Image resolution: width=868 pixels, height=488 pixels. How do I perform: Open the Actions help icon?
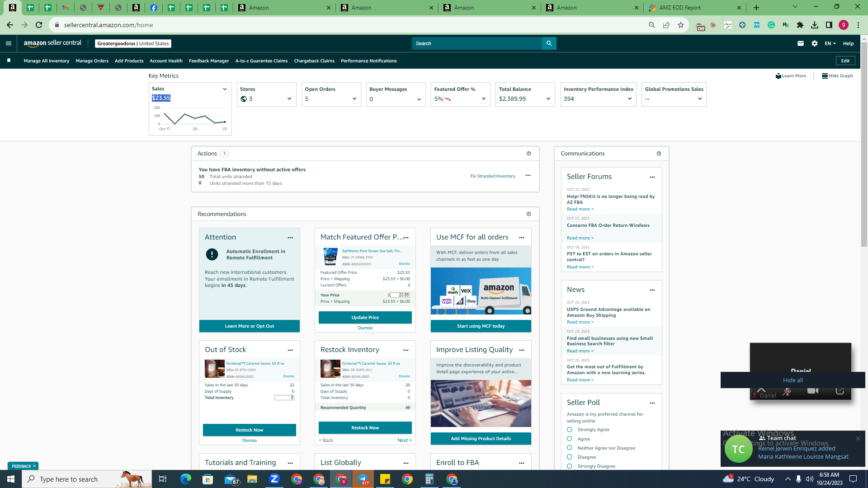528,154
